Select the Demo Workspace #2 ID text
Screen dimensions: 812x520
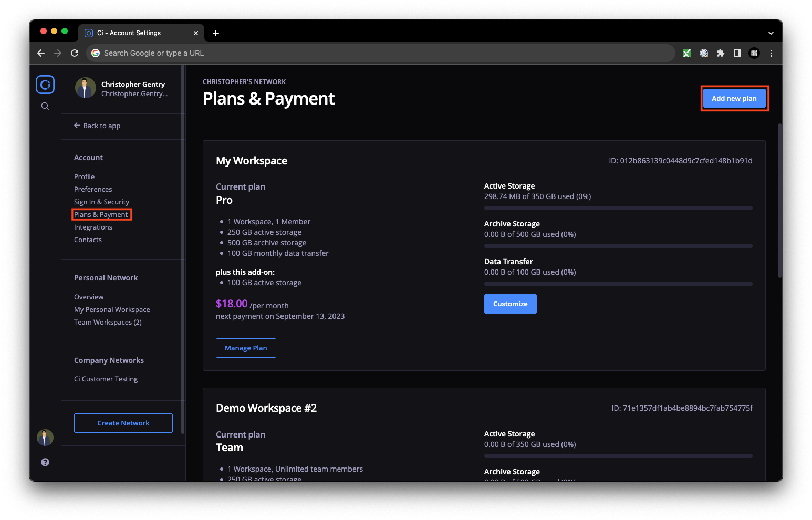click(682, 408)
